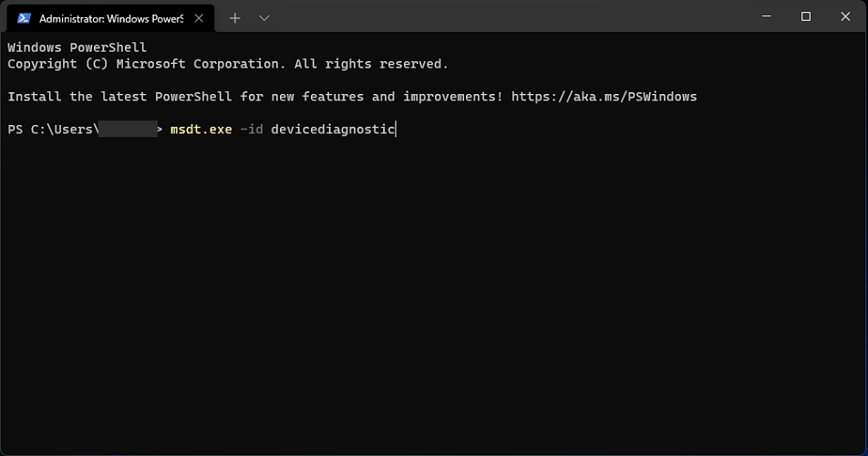Viewport: 868px width, 456px height.
Task: Click the redacted username block in prompt
Action: (128, 130)
